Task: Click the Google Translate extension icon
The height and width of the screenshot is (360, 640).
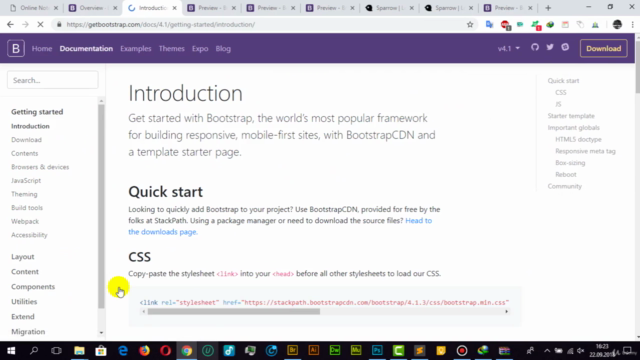Action: click(489, 24)
